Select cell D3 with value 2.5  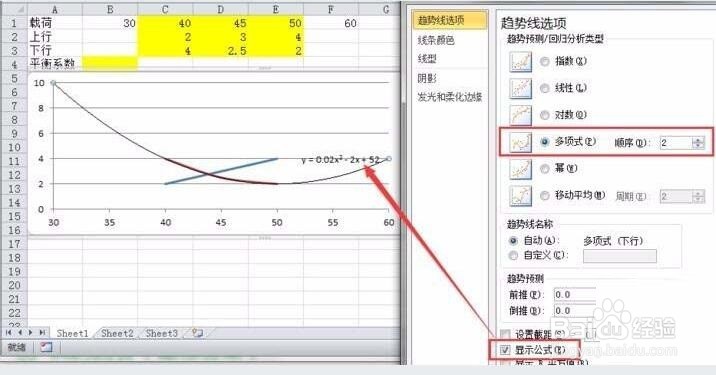click(x=221, y=50)
